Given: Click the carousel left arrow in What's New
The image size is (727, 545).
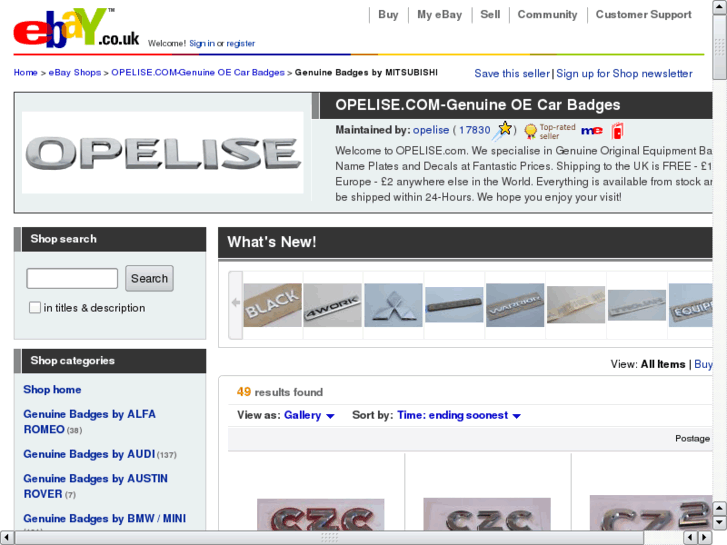Looking at the screenshot, I should click(236, 304).
